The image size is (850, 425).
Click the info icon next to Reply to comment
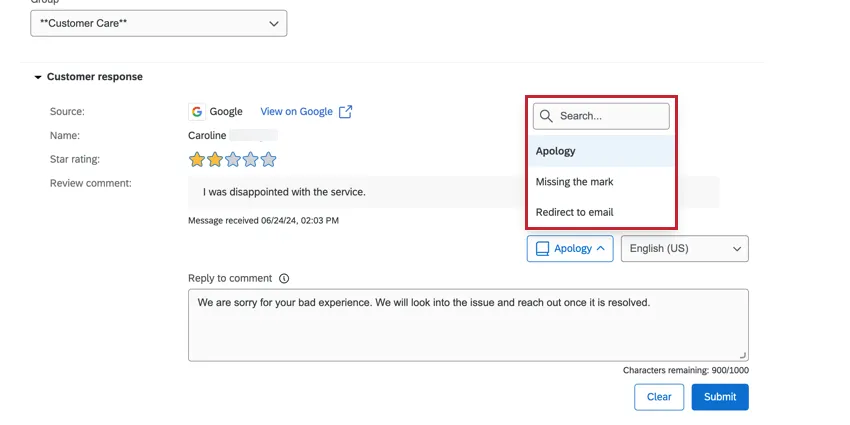(284, 279)
